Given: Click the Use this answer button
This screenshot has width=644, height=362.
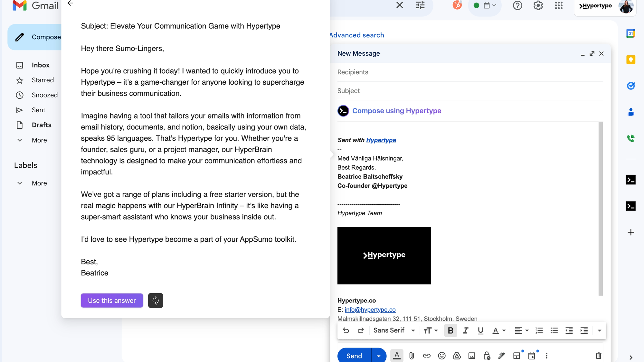Looking at the screenshot, I should click(x=111, y=300).
